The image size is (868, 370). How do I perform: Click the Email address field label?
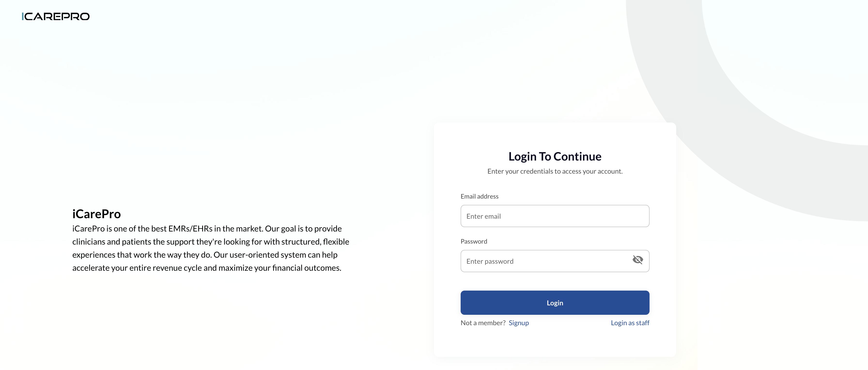479,196
